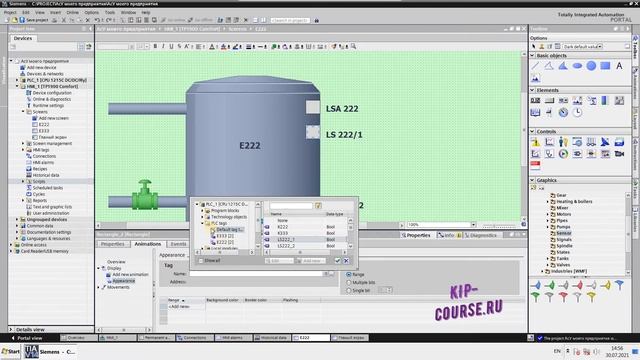Click the Add new button in tag picker
Screen dimensions: 640x360
pyautogui.click(x=311, y=260)
